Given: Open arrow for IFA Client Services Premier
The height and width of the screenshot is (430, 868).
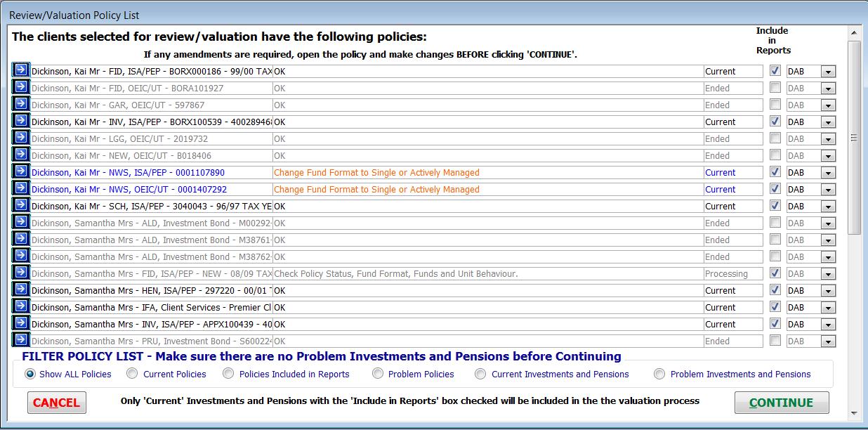Looking at the screenshot, I should click(21, 306).
